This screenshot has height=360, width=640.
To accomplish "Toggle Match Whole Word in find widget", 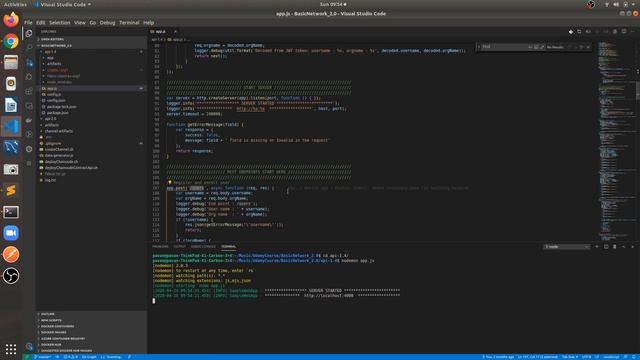I will (536, 47).
